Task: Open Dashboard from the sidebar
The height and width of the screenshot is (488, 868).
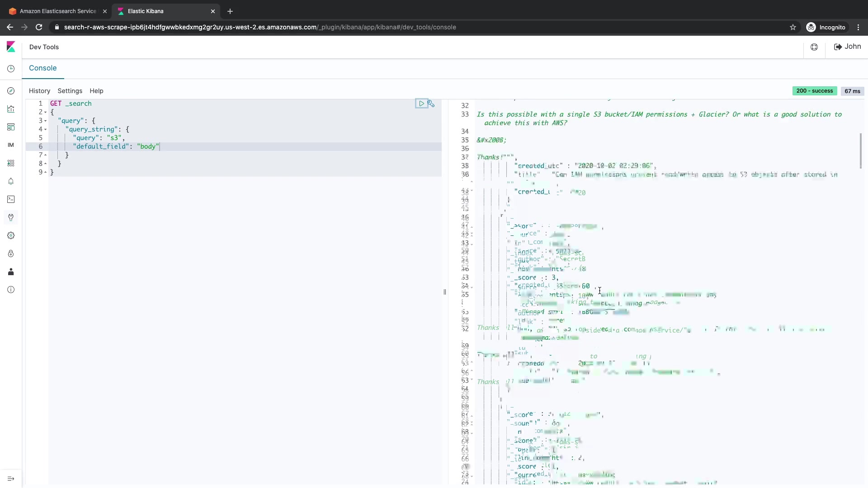Action: coord(11,127)
